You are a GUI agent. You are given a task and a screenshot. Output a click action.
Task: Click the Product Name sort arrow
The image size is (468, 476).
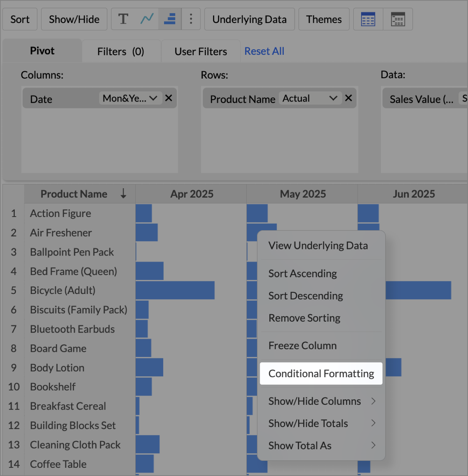point(123,193)
